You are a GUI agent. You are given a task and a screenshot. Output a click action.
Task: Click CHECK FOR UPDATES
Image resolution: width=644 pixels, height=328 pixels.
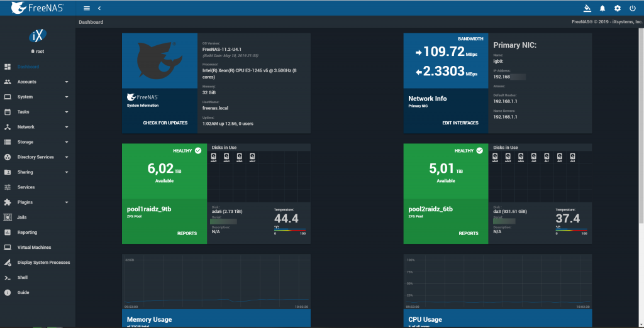coord(165,123)
